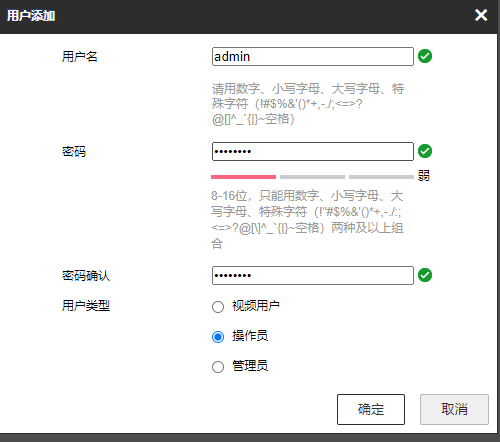Click the 管理员 option label
Image resolution: width=500 pixels, height=442 pixels.
[250, 366]
